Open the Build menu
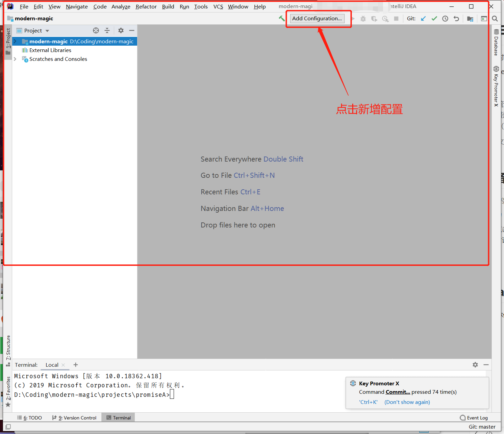 168,6
